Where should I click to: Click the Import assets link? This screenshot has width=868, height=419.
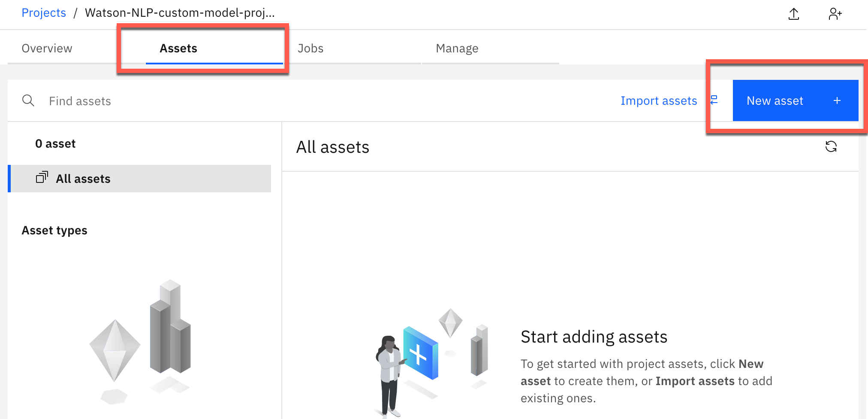tap(659, 100)
